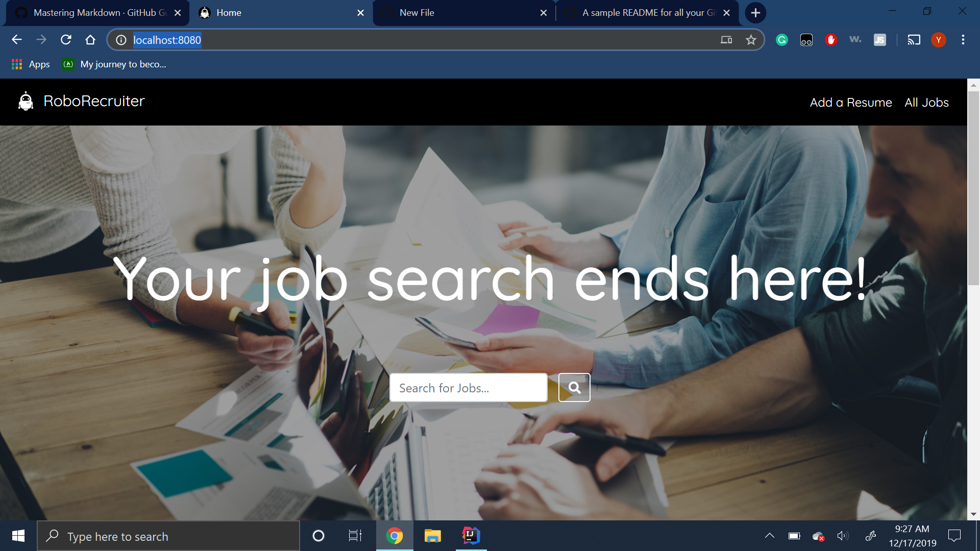Show hidden system tray icons
Viewport: 980px width, 551px height.
coord(769,536)
